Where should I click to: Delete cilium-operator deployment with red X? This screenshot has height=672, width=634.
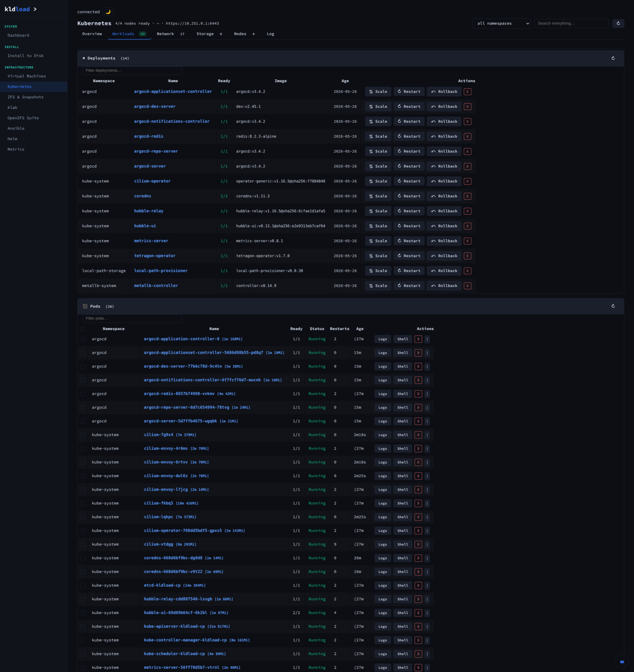[x=467, y=181]
